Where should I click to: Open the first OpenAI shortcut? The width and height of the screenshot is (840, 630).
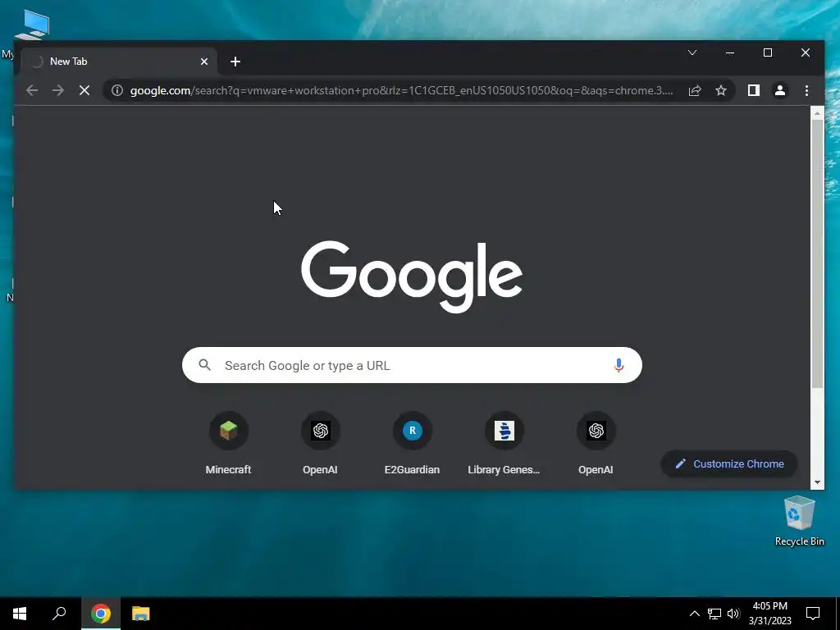(x=321, y=444)
